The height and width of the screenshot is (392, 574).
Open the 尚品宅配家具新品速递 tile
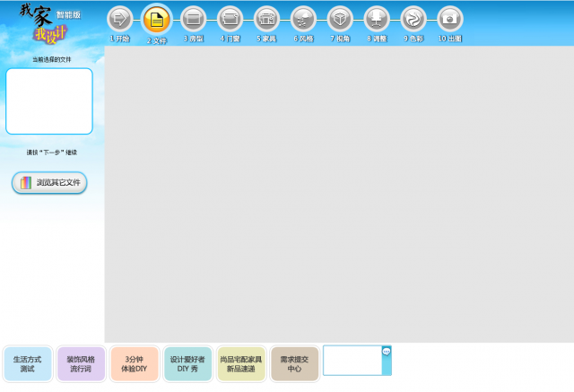point(241,364)
